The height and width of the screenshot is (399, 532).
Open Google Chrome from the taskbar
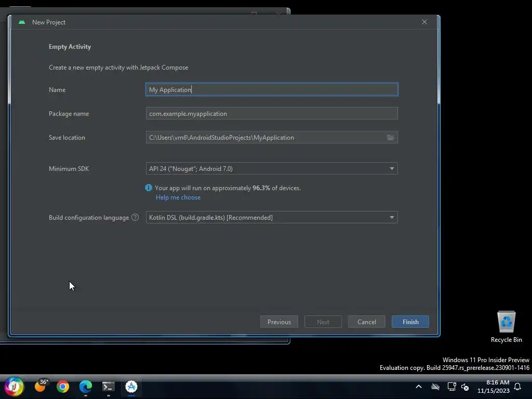63,387
